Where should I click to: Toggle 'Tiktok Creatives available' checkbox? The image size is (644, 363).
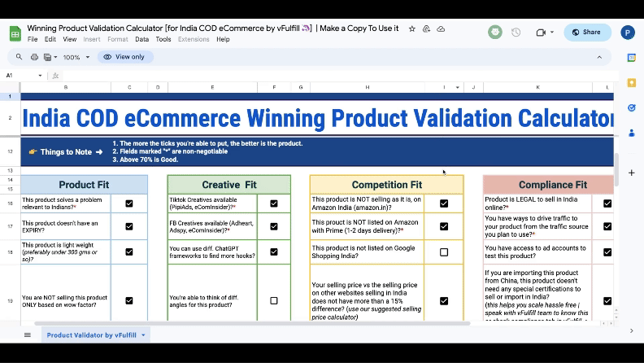[274, 203]
